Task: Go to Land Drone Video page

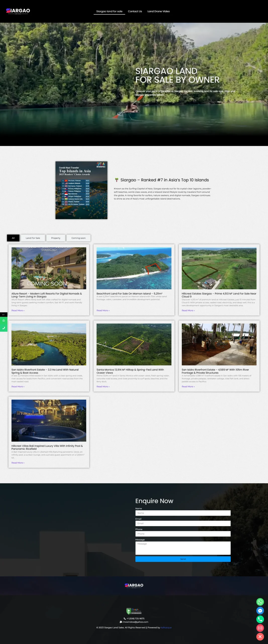Action: click(158, 11)
